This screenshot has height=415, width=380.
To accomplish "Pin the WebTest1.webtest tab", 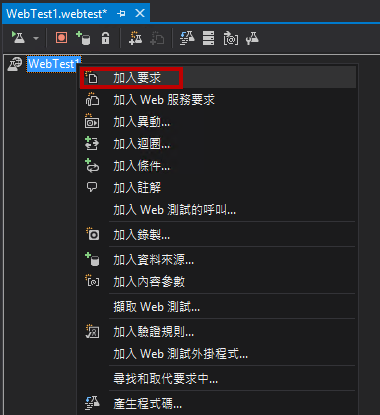I will (x=122, y=14).
